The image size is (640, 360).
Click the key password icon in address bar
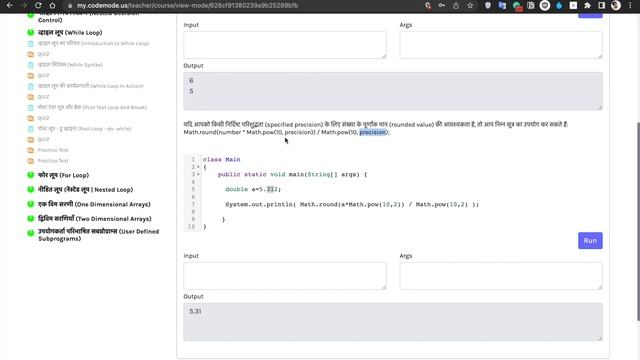(x=442, y=6)
